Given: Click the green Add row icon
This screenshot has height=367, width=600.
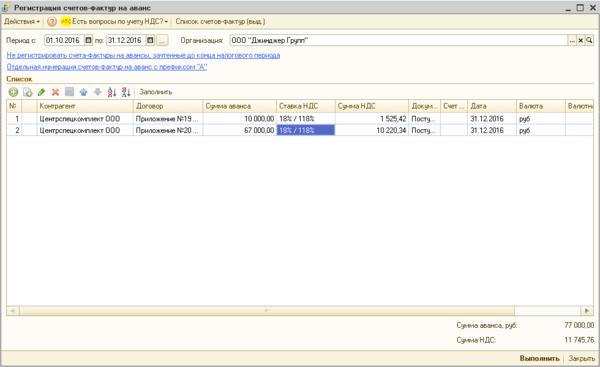Looking at the screenshot, I should click(13, 92).
